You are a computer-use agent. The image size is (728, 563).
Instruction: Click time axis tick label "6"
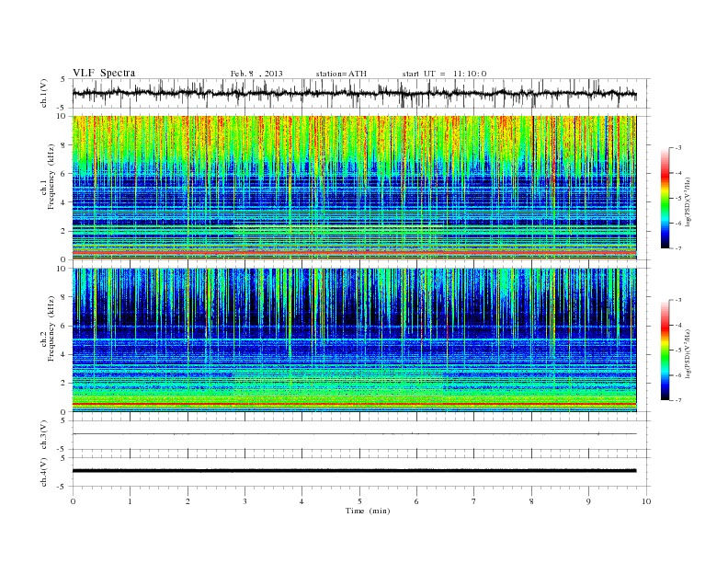(x=416, y=501)
